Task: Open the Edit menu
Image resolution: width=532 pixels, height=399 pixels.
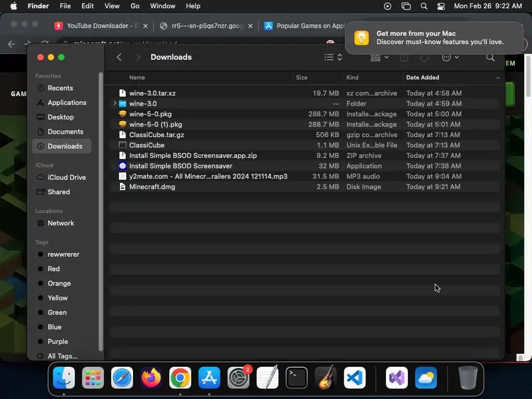Action: click(x=87, y=6)
